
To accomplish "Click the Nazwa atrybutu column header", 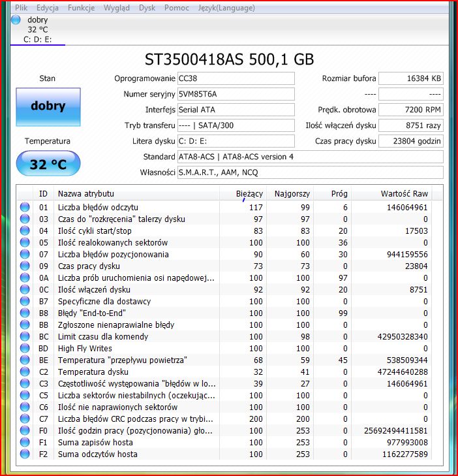I will tap(136, 194).
